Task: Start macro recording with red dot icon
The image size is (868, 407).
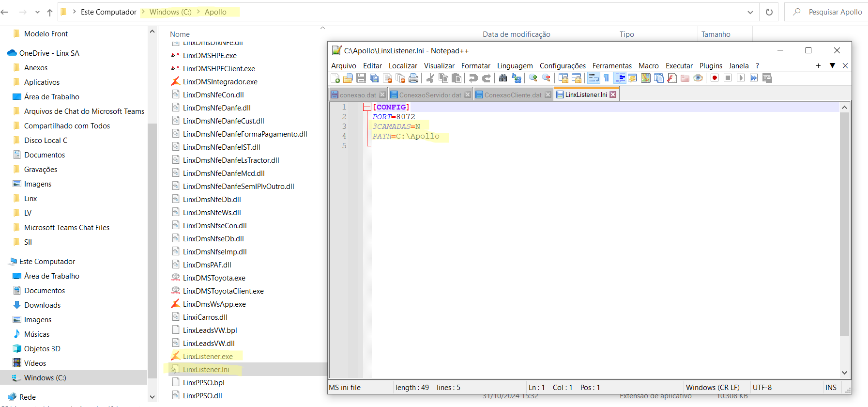Action: (x=715, y=78)
